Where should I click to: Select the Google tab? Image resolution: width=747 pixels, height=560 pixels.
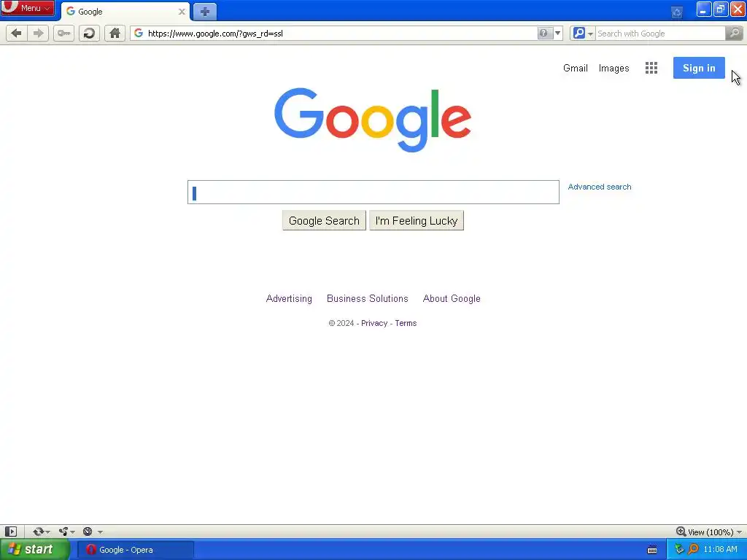pyautogui.click(x=125, y=12)
